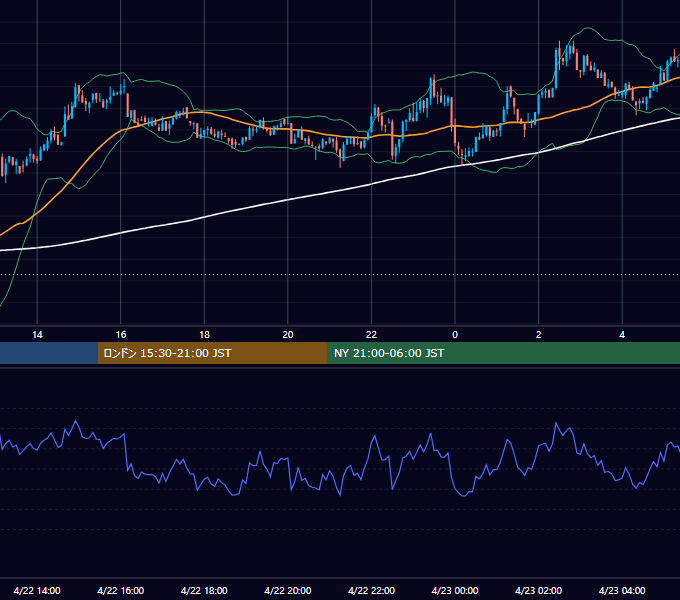This screenshot has width=680, height=600.
Task: Click the London 15:30-21:00 JST session bar
Action: pos(212,353)
